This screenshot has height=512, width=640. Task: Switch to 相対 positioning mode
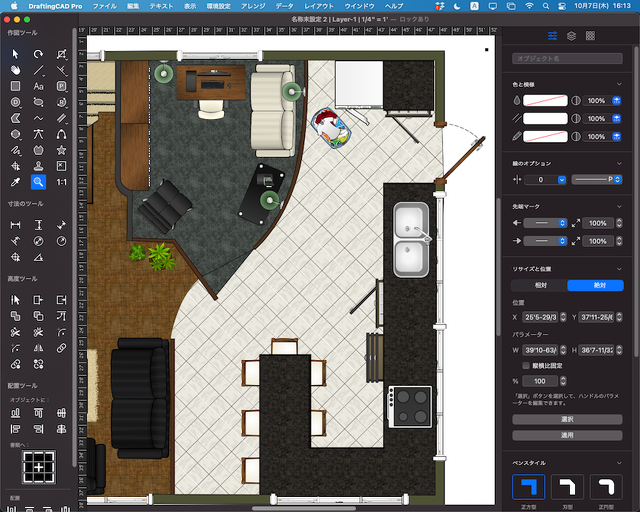[x=539, y=285]
